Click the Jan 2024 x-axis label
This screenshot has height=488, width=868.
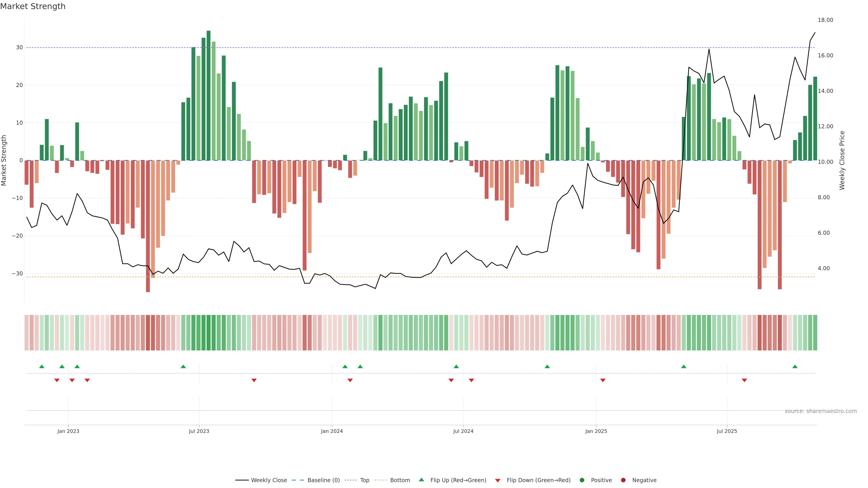point(332,431)
